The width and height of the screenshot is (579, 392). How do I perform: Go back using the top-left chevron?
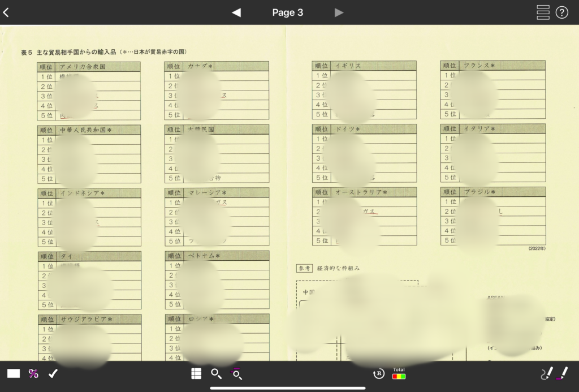(6, 12)
